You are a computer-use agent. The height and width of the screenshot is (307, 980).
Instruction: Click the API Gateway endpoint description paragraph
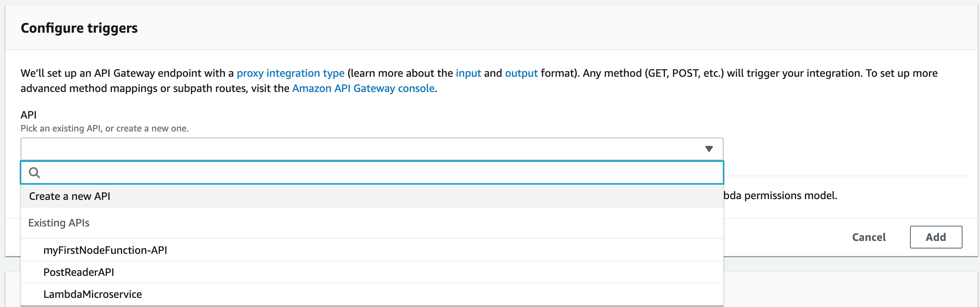coord(479,81)
